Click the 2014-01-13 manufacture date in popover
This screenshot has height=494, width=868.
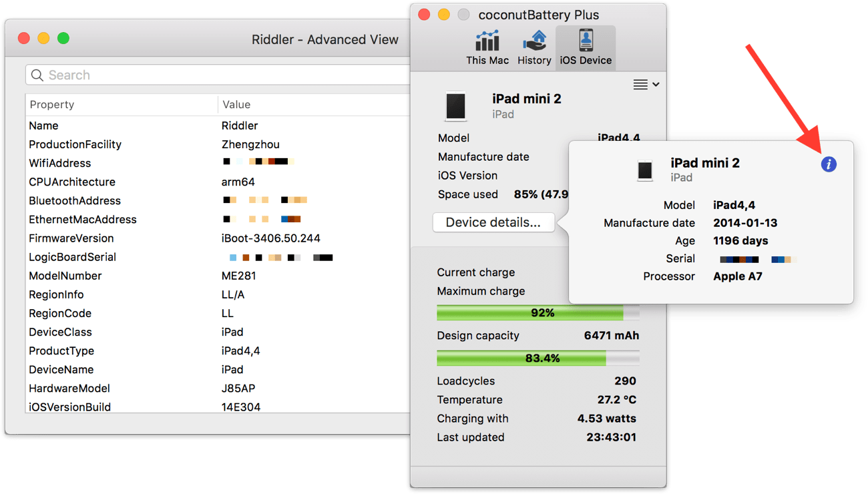(745, 223)
